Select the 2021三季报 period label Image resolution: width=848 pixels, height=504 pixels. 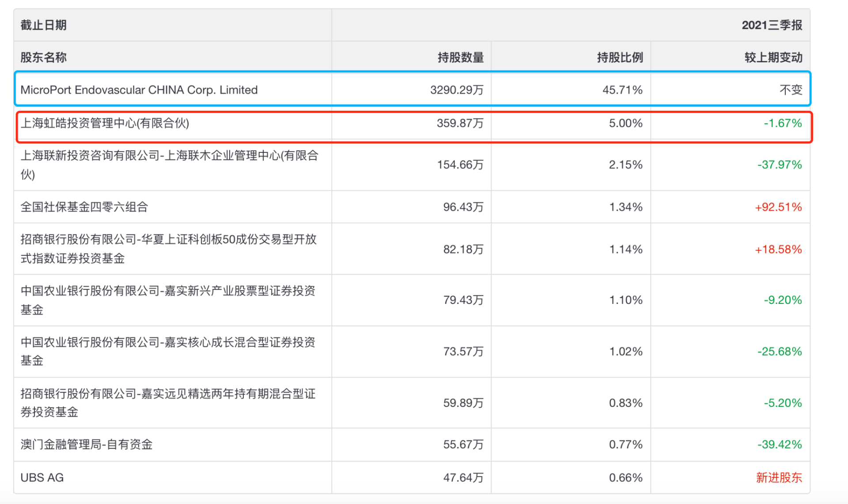pos(772,25)
